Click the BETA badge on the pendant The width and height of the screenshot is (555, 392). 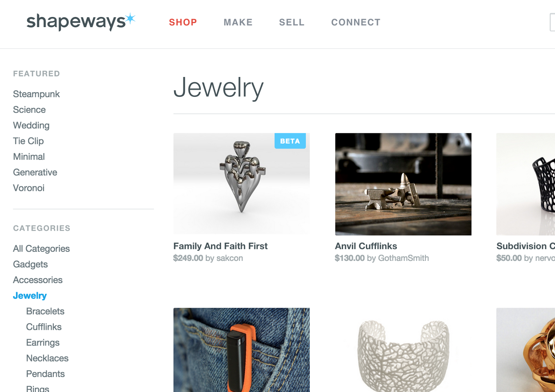click(x=290, y=141)
